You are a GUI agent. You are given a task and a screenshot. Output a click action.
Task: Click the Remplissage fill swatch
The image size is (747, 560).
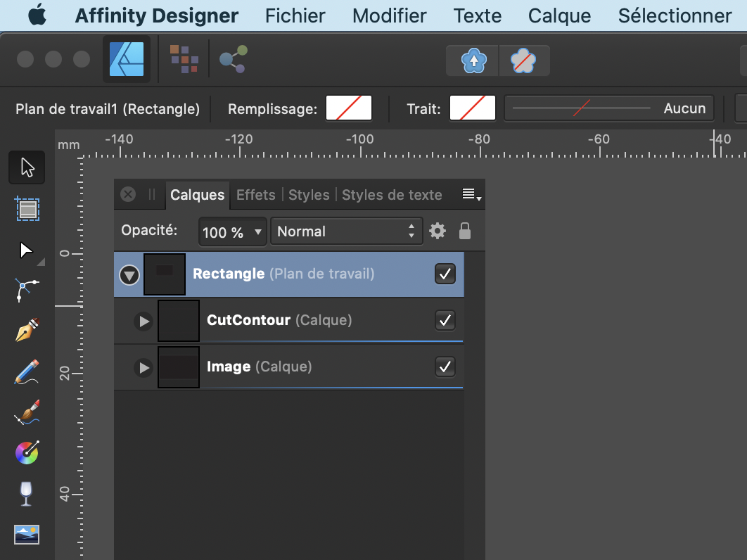tap(349, 108)
